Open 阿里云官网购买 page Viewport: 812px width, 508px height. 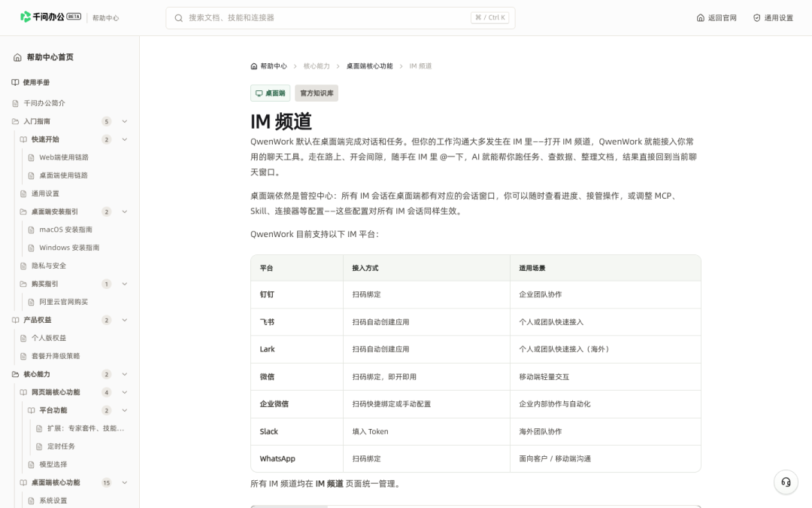tap(64, 302)
